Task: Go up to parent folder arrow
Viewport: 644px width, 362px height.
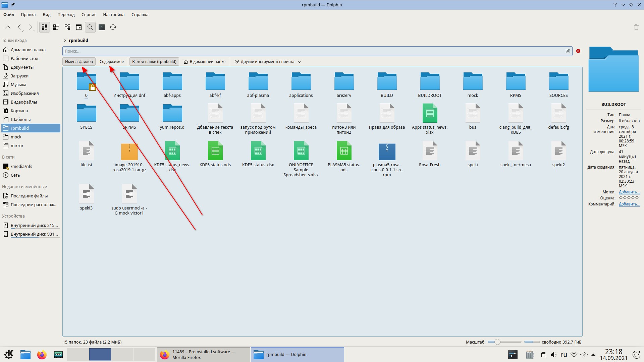Action: point(8,27)
